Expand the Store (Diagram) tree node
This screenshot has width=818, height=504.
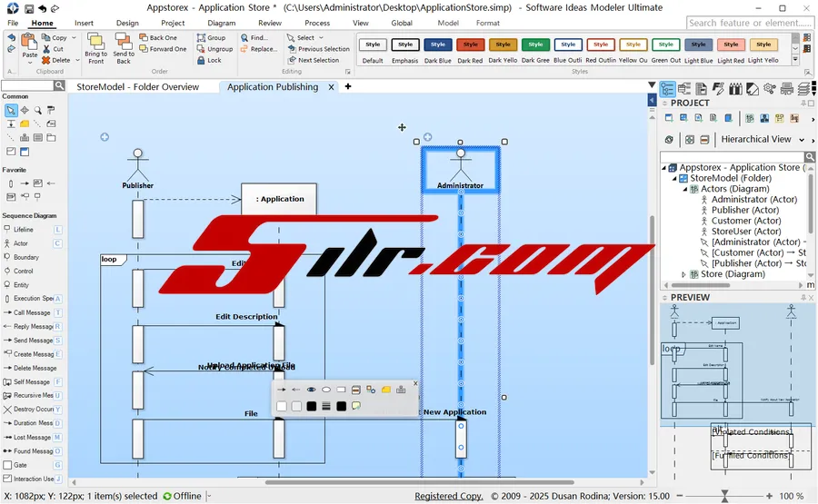pos(683,274)
